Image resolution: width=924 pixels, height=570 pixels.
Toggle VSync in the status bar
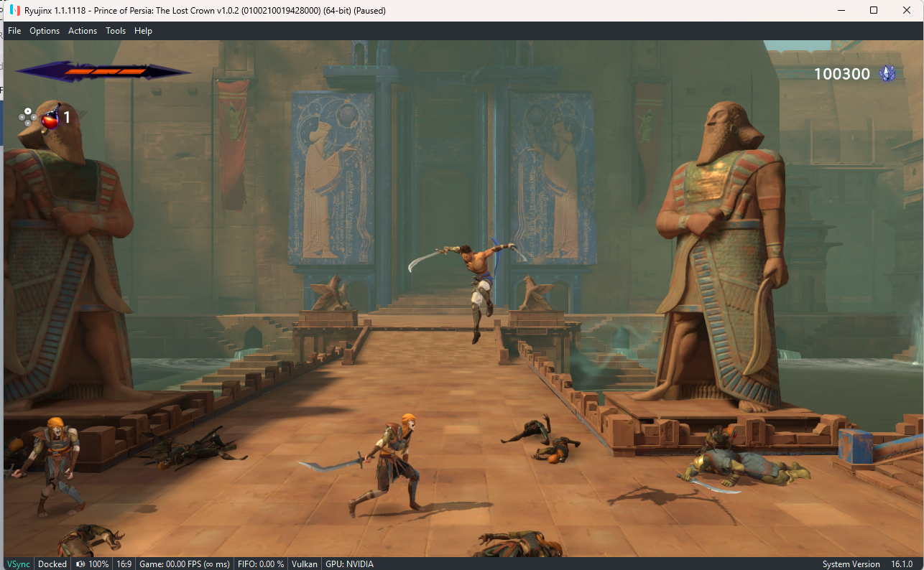click(x=19, y=564)
